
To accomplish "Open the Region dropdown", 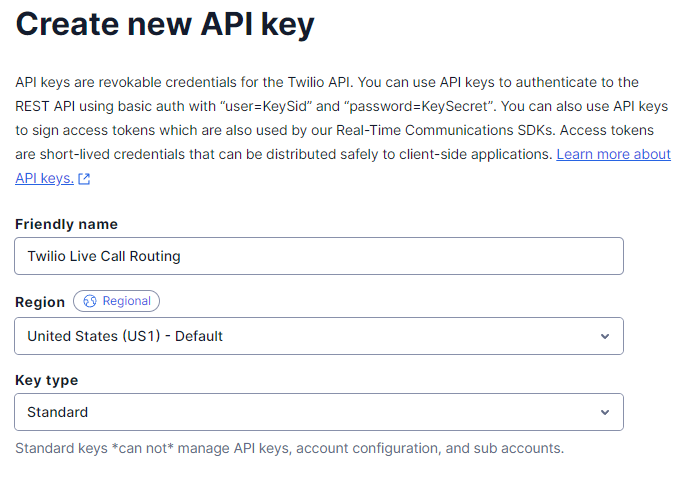I will pos(319,336).
